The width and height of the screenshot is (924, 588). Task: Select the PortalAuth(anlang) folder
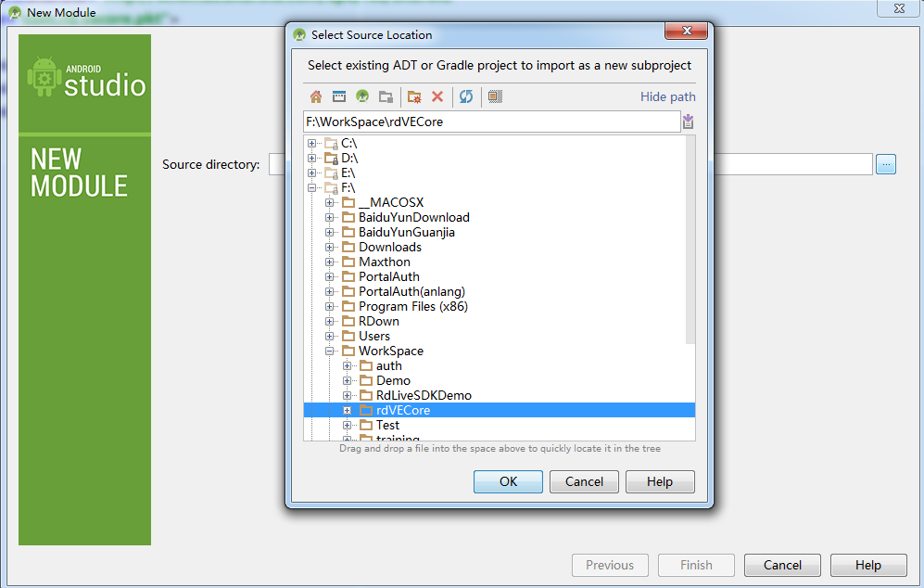tap(411, 291)
